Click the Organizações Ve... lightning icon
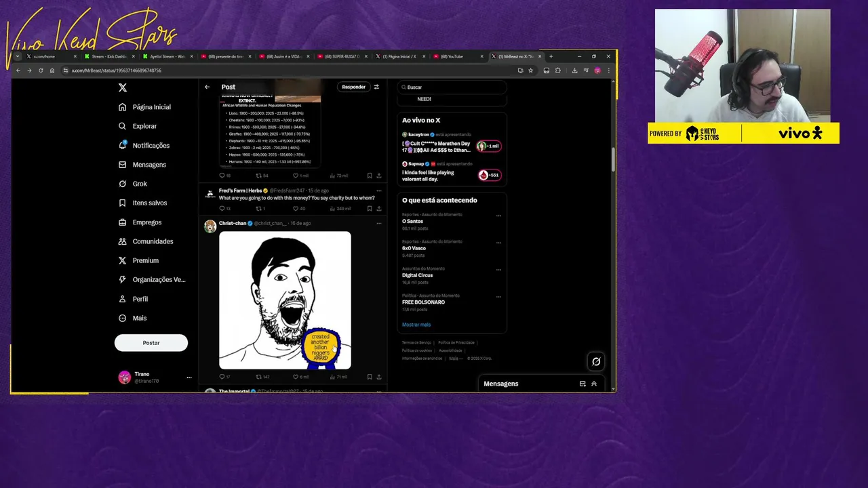The height and width of the screenshot is (488, 868). (122, 279)
